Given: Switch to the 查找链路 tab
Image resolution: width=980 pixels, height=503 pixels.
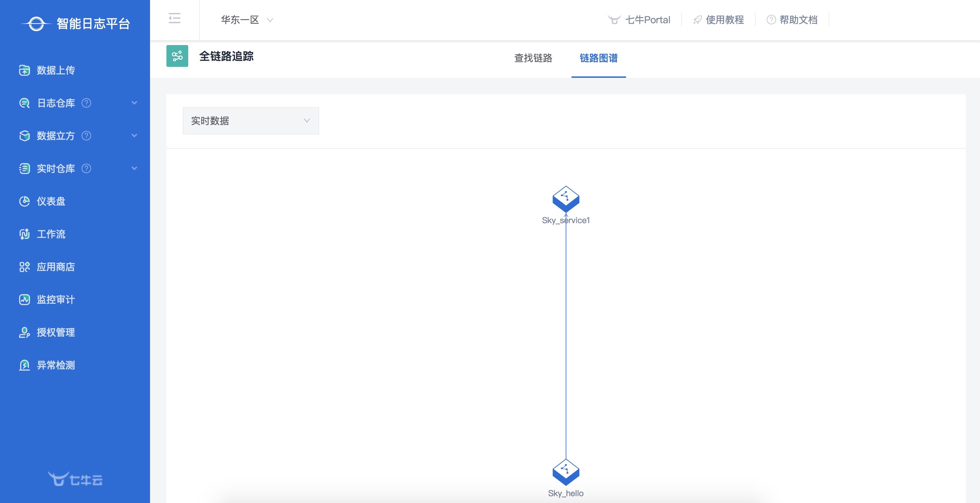Looking at the screenshot, I should 533,58.
